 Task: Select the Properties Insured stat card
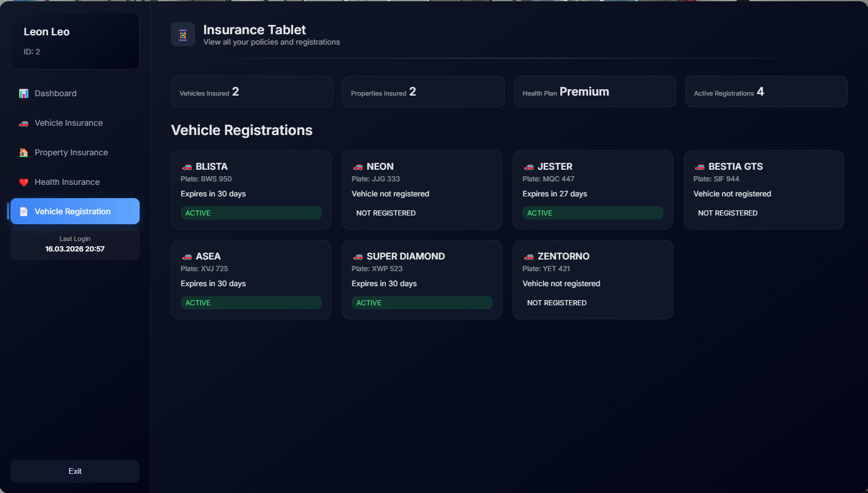click(x=424, y=92)
